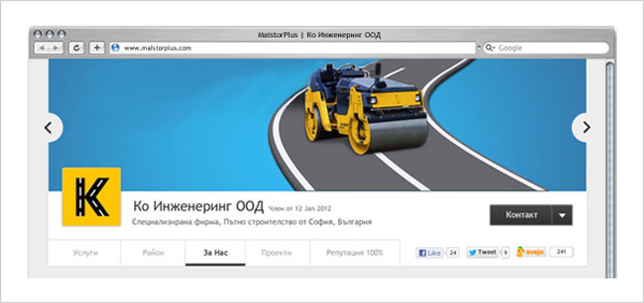Click the URL address field showing www.maistorplus.com
This screenshot has width=644, height=303.
pos(295,48)
